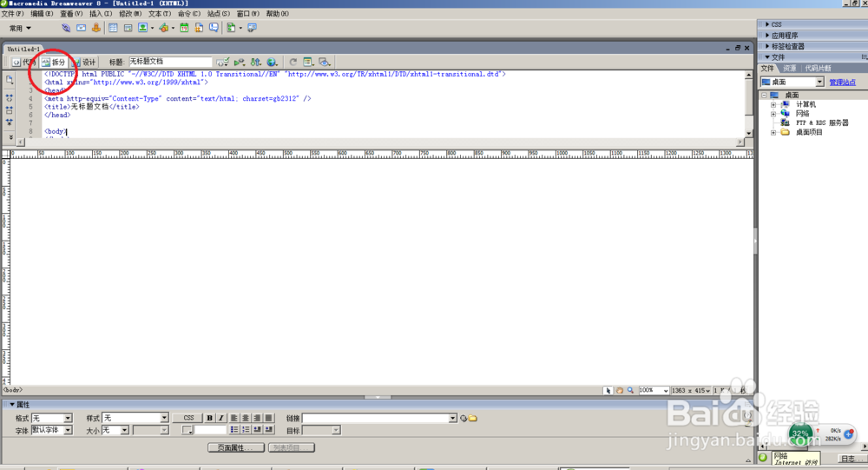Select the zoom tool in status bar

click(x=630, y=391)
